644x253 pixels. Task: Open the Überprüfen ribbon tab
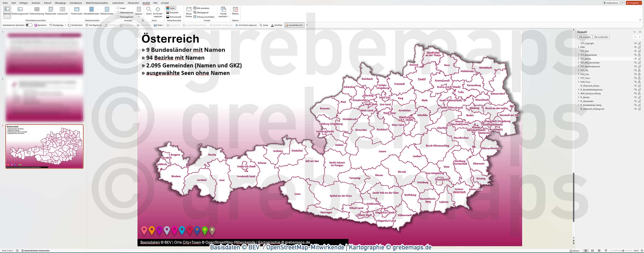coord(133,3)
